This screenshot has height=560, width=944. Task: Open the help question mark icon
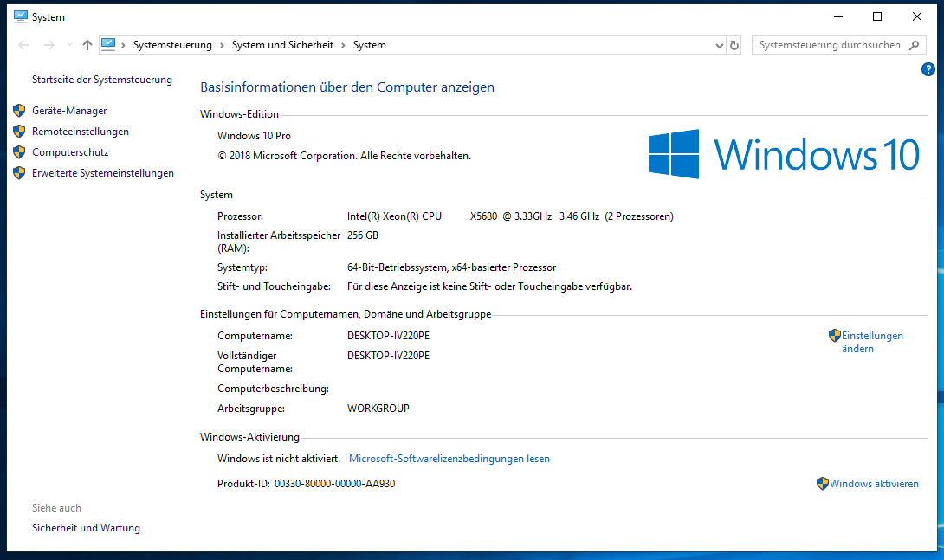(928, 70)
